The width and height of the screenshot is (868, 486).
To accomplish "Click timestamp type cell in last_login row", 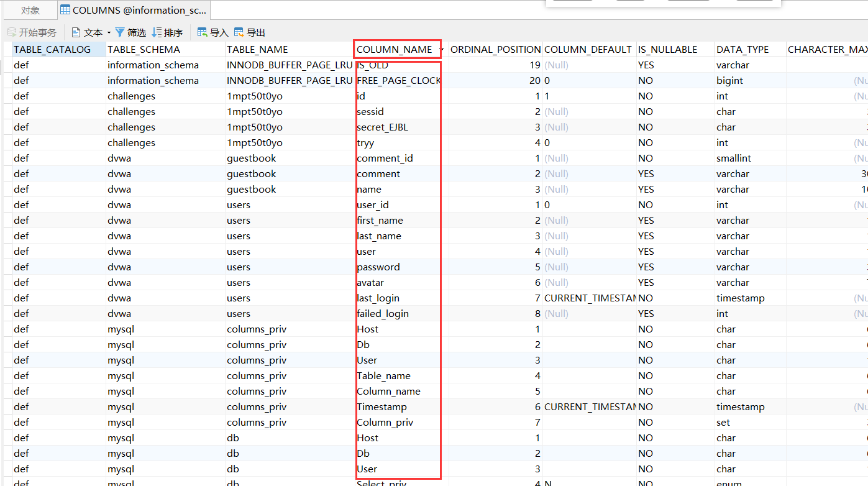I will [750, 298].
